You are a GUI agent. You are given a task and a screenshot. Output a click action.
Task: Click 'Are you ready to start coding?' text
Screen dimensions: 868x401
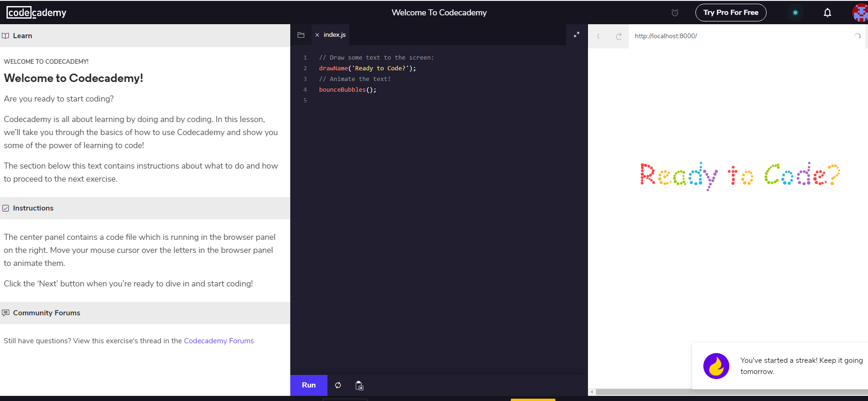click(x=59, y=99)
